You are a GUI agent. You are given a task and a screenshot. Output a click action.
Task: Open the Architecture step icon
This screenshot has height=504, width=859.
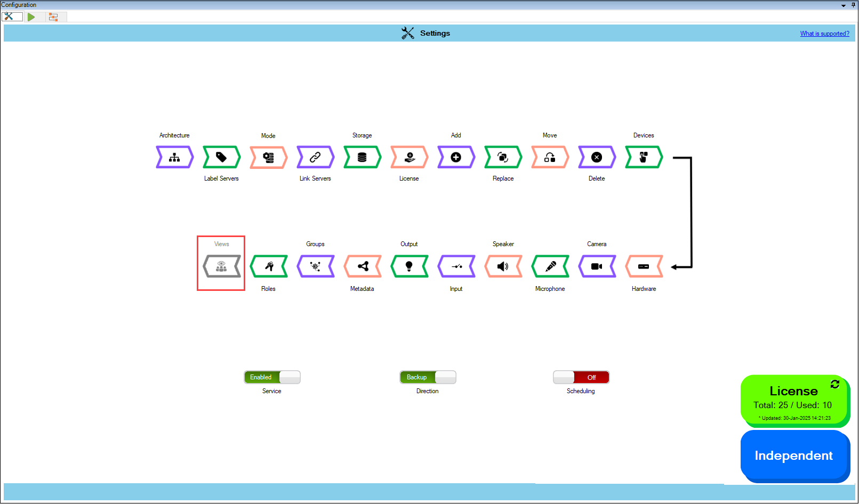(174, 157)
